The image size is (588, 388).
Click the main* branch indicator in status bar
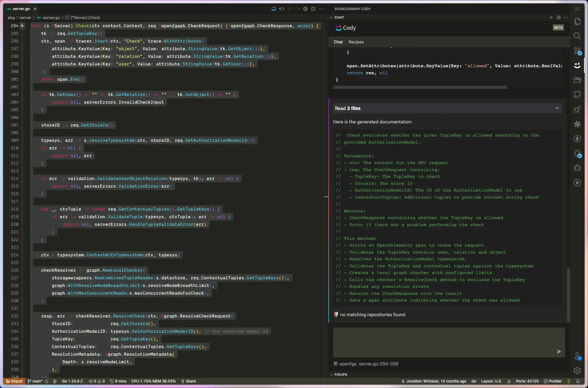[x=35, y=381]
